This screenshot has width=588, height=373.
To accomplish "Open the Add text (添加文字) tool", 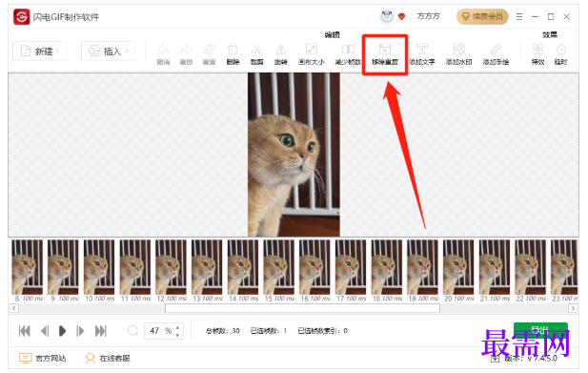I will (422, 50).
